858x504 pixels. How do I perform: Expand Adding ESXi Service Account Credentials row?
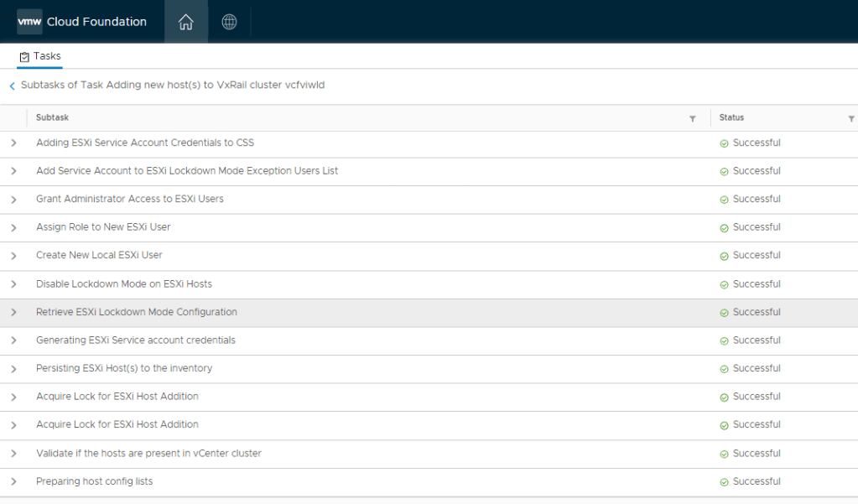pyautogui.click(x=13, y=143)
